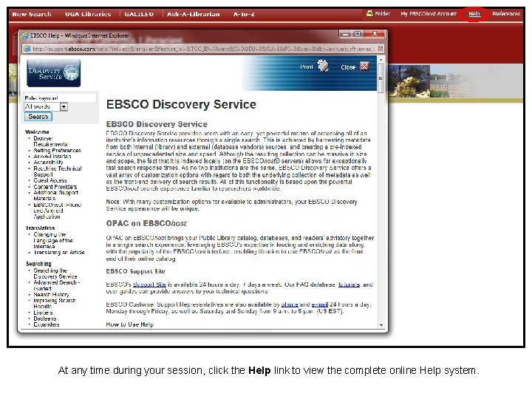Click the compatibility icon at address bar end
The width and height of the screenshot is (532, 399).
tap(381, 49)
